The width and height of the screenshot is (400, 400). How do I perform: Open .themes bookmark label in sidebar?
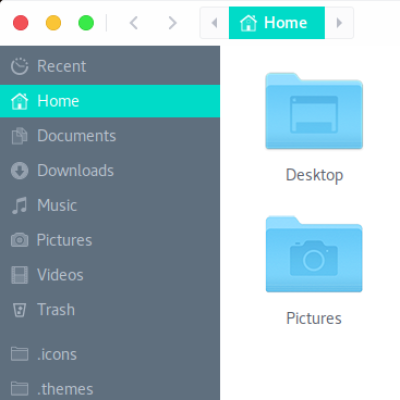(65, 389)
